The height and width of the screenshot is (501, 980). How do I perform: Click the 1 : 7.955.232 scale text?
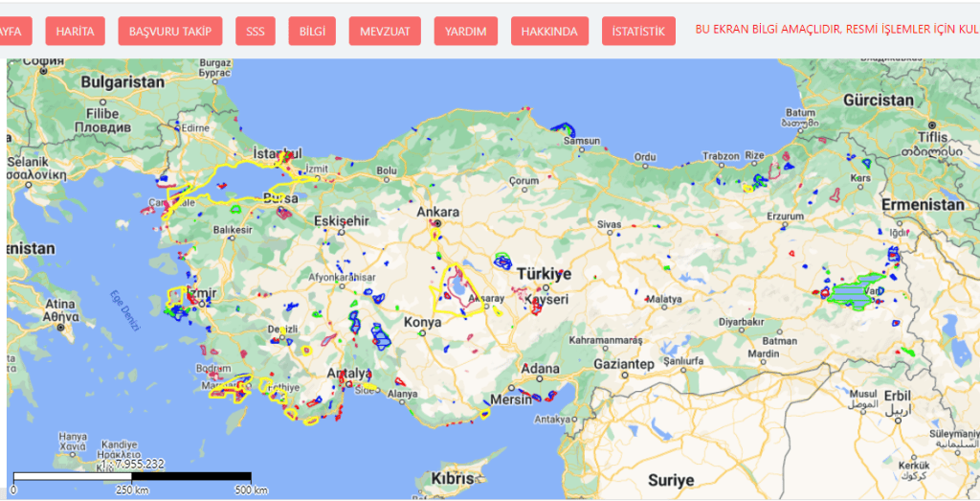[x=132, y=464]
